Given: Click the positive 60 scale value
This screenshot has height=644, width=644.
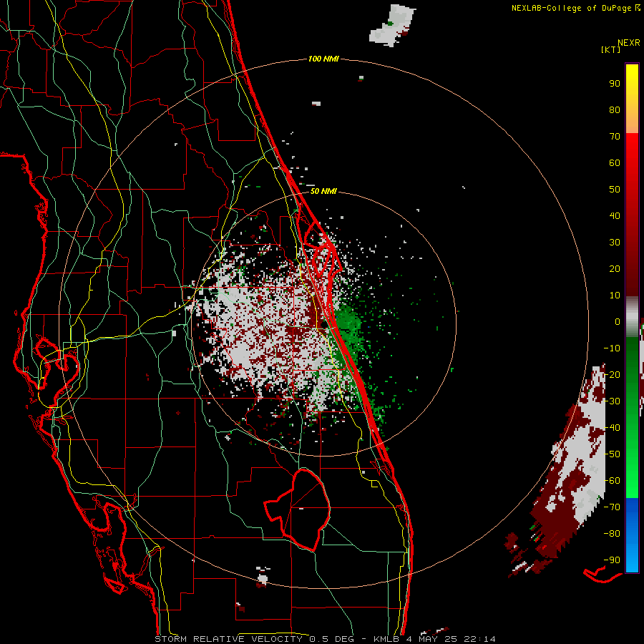Looking at the screenshot, I should click(615, 162).
